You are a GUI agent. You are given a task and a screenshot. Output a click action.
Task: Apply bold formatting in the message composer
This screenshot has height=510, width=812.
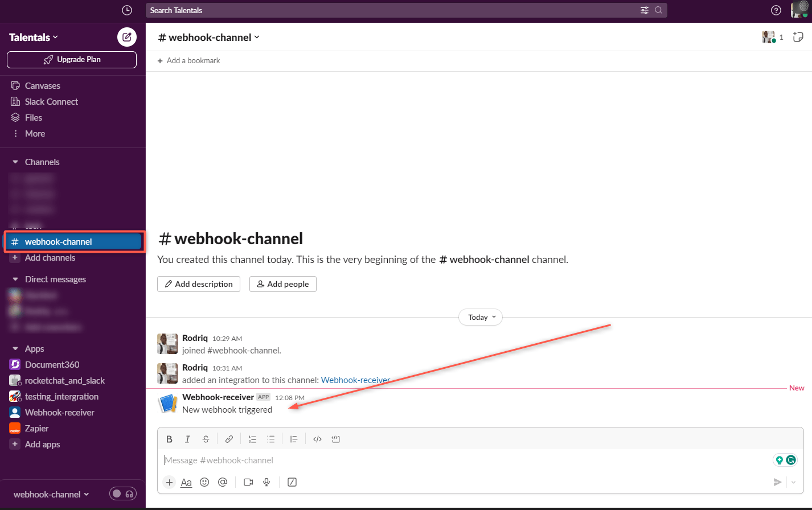(169, 438)
